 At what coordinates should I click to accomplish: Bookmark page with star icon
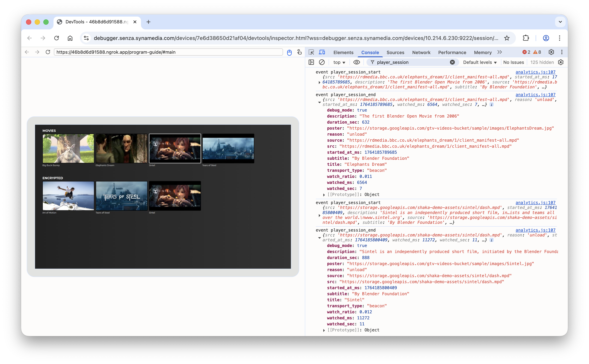click(507, 38)
